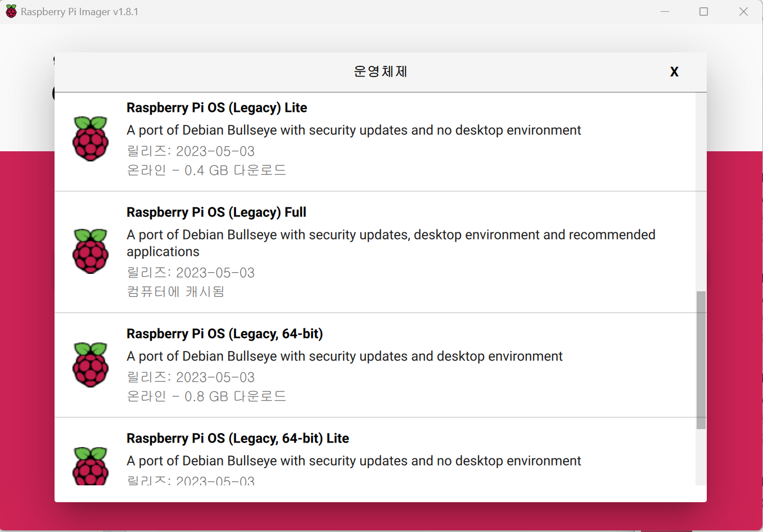This screenshot has width=763, height=532.
Task: Select Raspberry Pi OS (Legacy, 64-bit) title
Action: pos(224,333)
